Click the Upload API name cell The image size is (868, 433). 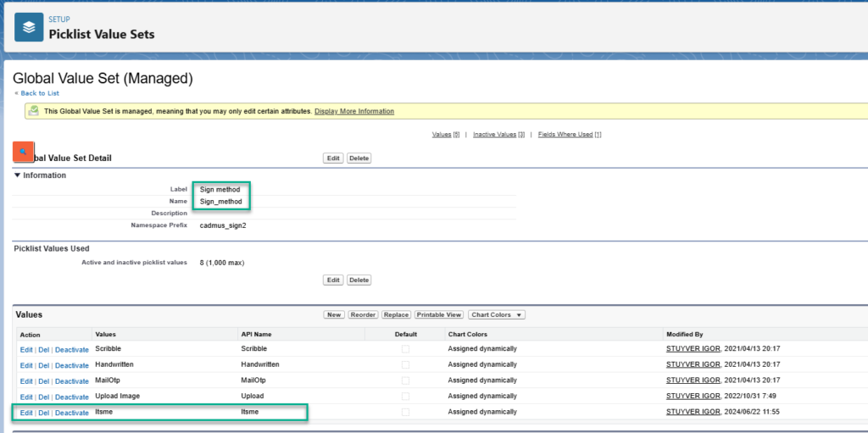coord(253,396)
